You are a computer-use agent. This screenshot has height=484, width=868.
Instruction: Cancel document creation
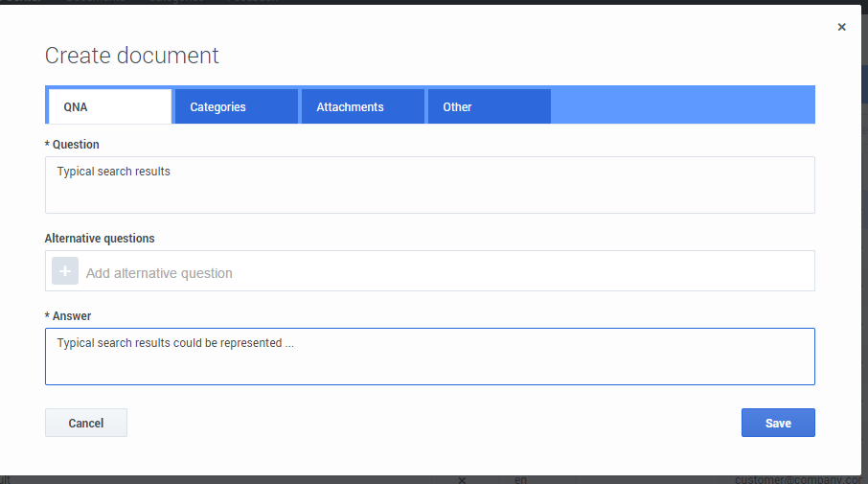[85, 423]
